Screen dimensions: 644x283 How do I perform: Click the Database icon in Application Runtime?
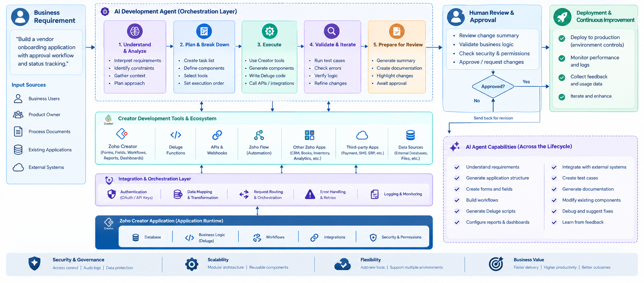pos(136,237)
